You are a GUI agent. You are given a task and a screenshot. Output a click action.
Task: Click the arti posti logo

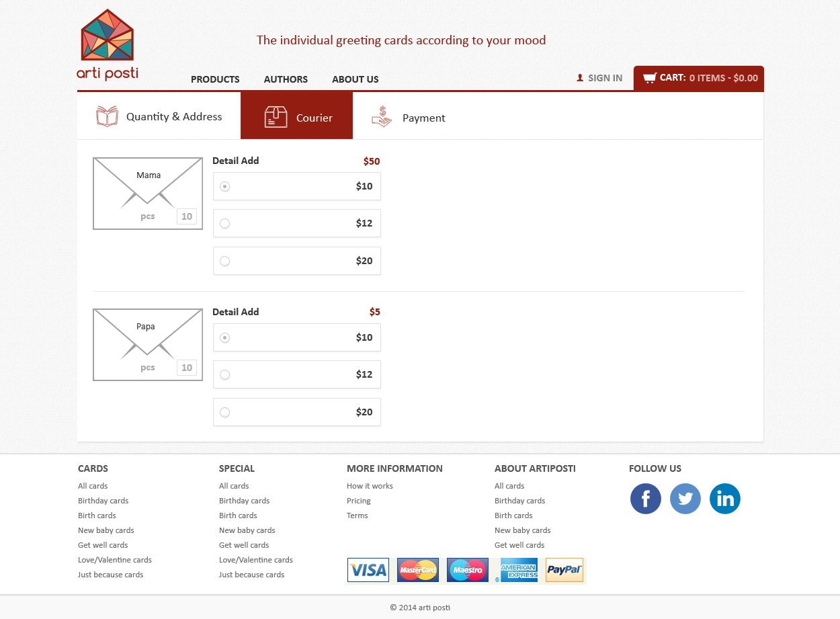point(108,45)
